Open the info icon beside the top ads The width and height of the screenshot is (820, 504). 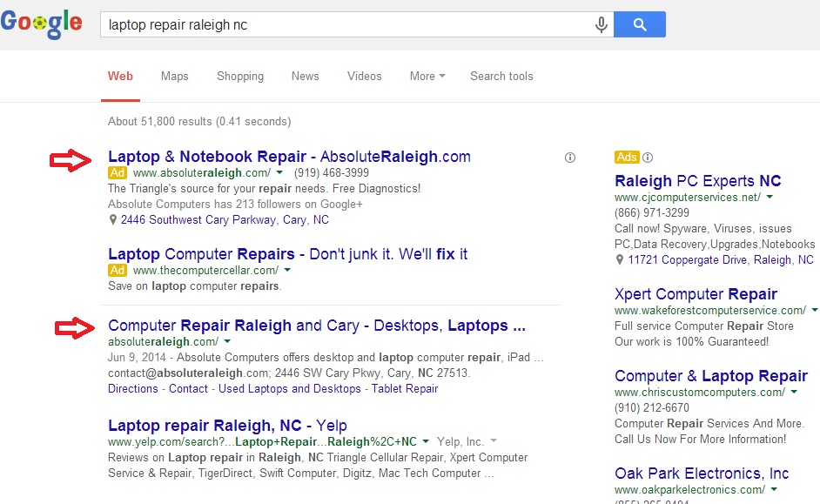(x=570, y=158)
